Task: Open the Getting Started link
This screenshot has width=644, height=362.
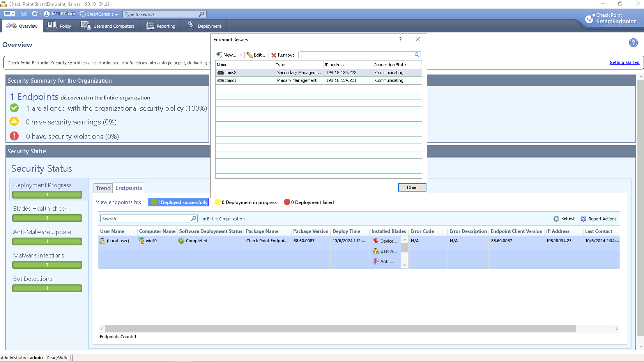Action: (624, 62)
